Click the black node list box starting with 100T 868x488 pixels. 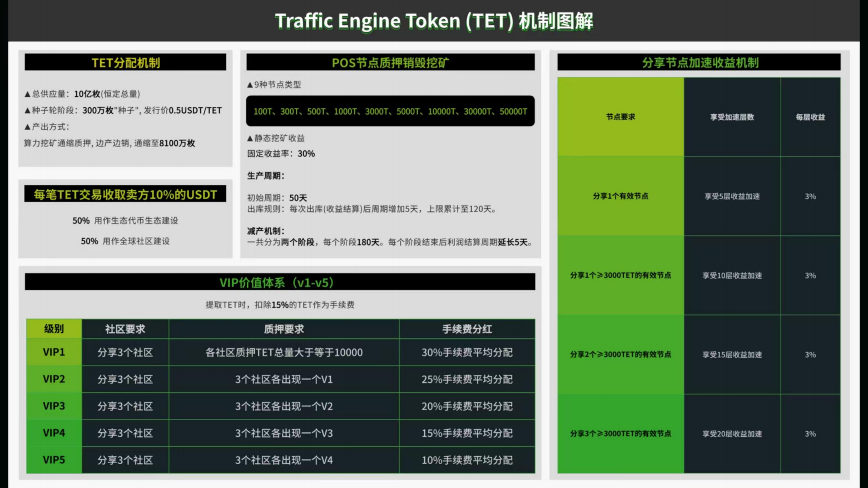coord(390,111)
